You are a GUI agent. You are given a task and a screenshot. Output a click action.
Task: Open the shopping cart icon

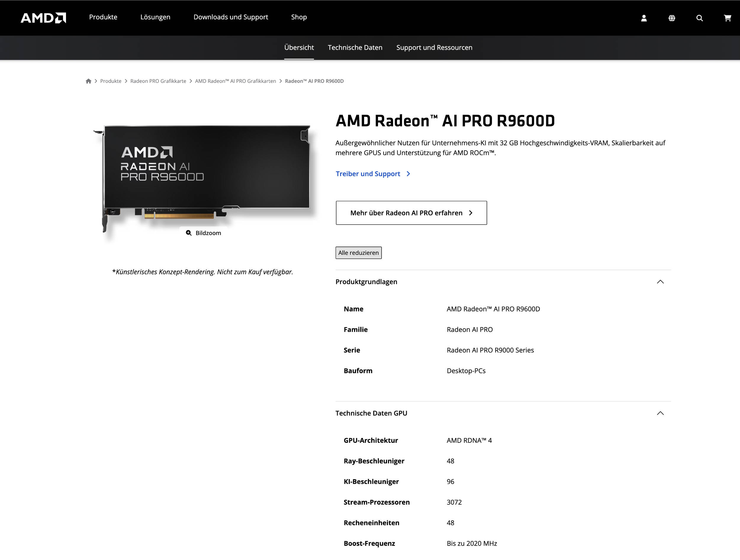point(727,18)
